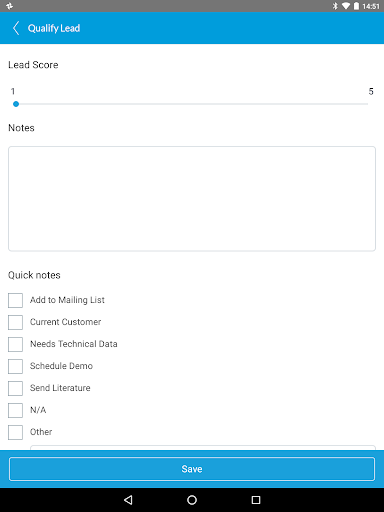Toggle the Send Literature checkbox
The height and width of the screenshot is (512, 384).
point(15,388)
